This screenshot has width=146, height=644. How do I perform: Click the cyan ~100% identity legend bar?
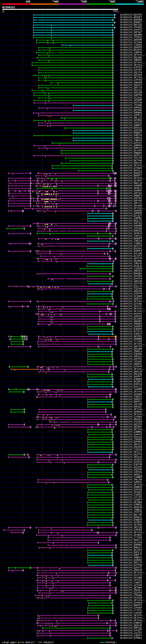[x=130, y=4]
